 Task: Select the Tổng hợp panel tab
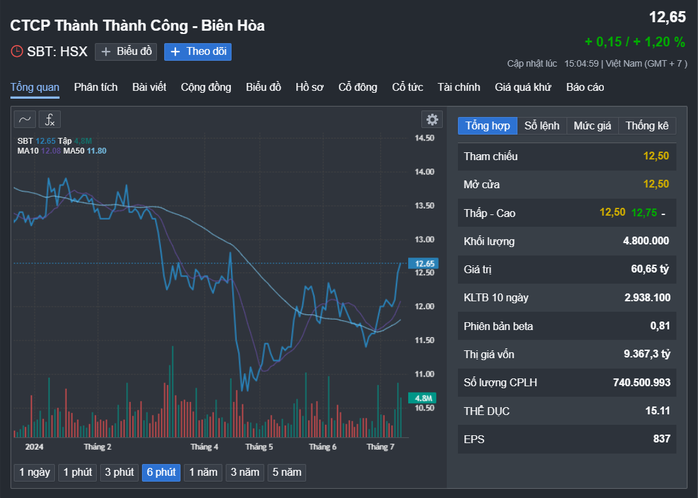coord(488,126)
